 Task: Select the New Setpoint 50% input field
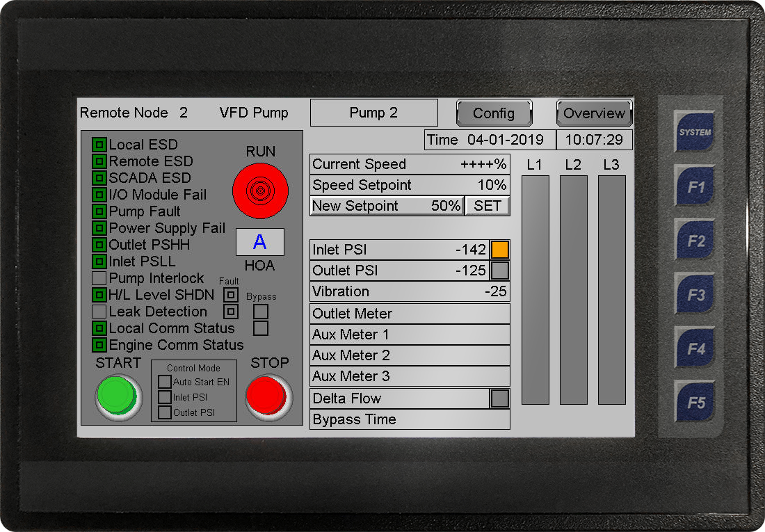[386, 206]
